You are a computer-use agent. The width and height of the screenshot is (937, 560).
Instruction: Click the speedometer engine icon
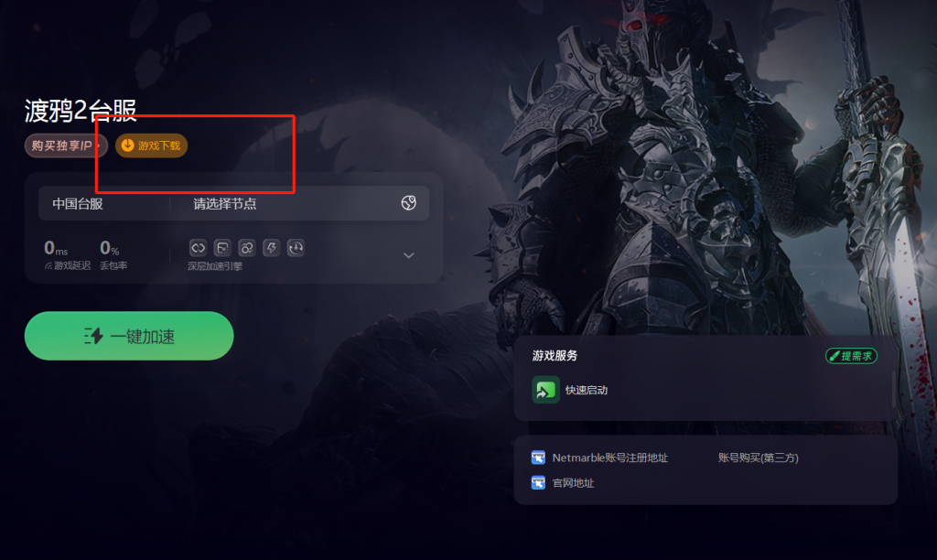296,247
